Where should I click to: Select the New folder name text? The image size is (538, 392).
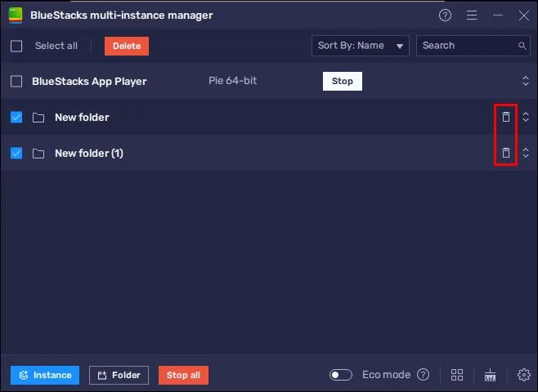tap(82, 117)
